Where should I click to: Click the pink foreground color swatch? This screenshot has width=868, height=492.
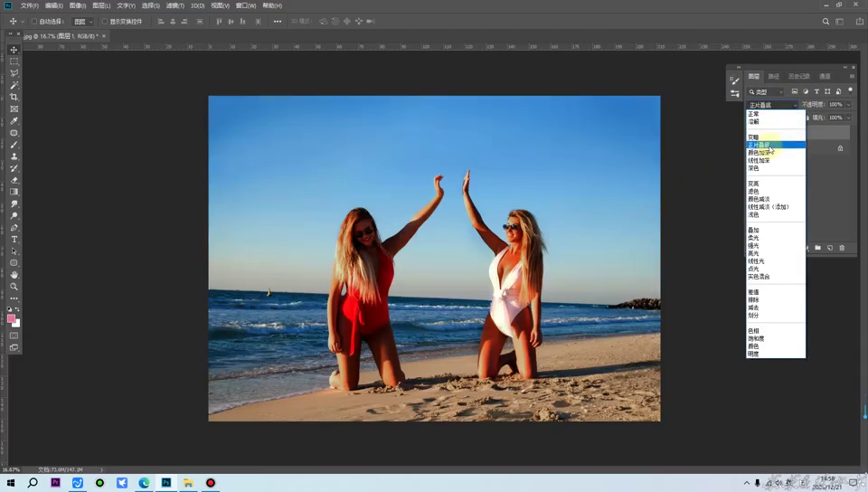pyautogui.click(x=11, y=318)
